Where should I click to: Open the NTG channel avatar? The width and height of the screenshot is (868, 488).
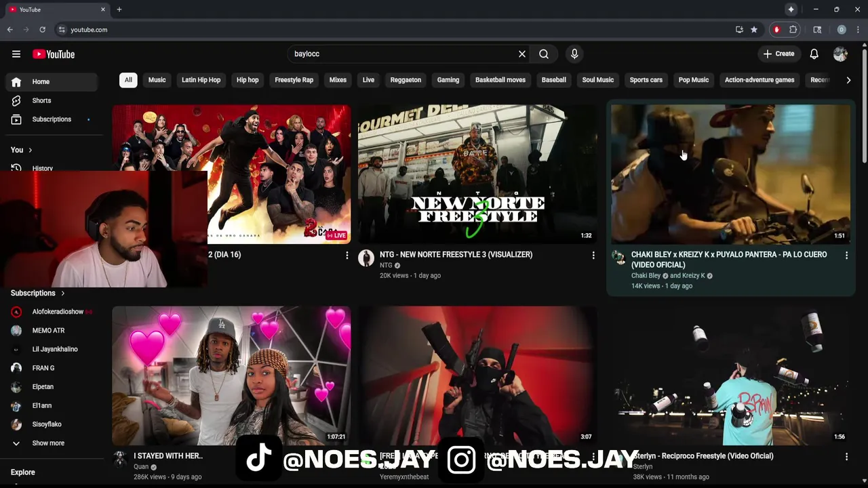pyautogui.click(x=366, y=258)
